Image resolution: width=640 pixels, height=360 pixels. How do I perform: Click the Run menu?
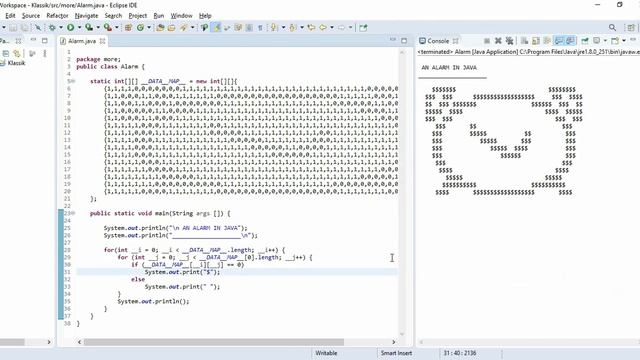click(x=158, y=16)
